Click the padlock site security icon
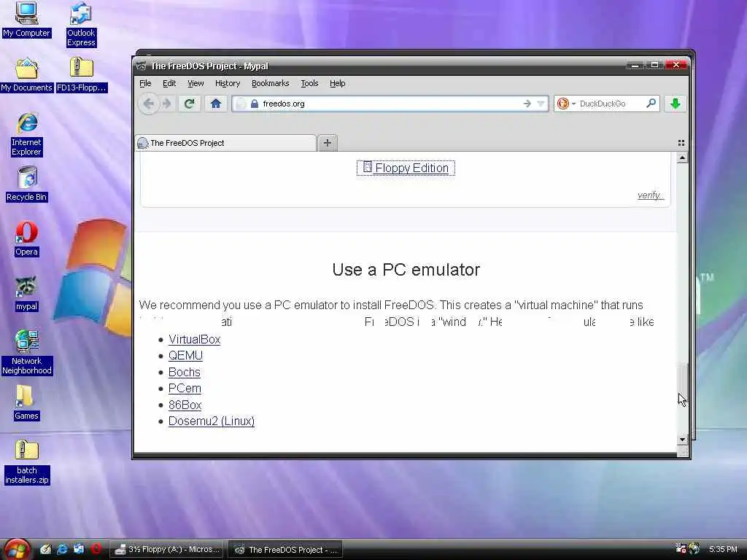 [x=255, y=104]
